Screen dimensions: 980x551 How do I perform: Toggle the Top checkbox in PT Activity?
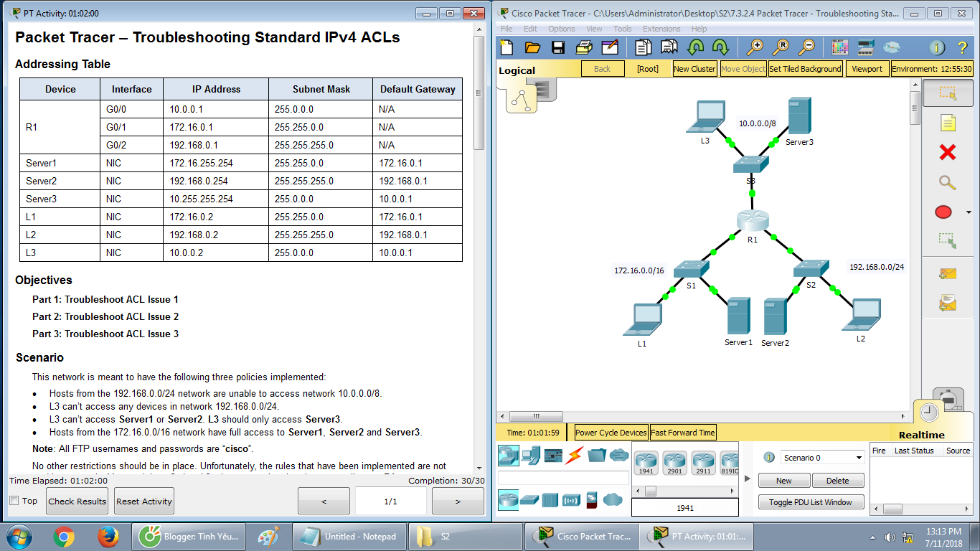click(x=14, y=501)
